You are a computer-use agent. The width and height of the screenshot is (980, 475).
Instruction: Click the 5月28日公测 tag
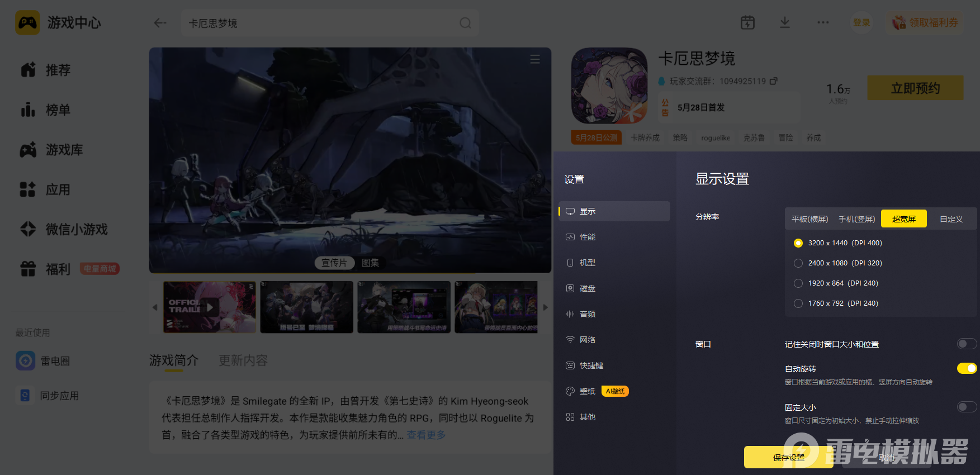click(x=596, y=137)
